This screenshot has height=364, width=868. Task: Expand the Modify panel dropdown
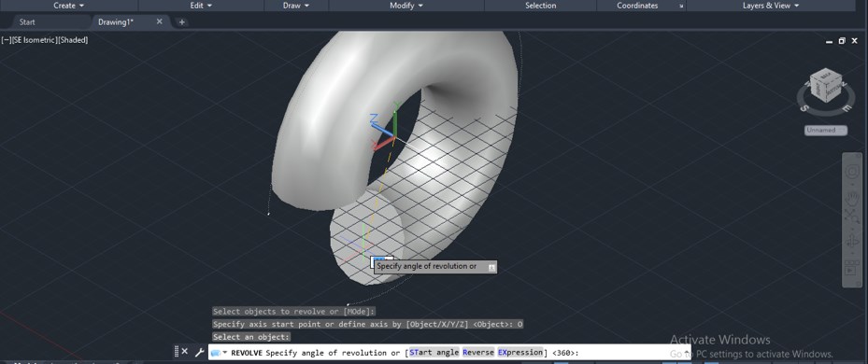(406, 6)
